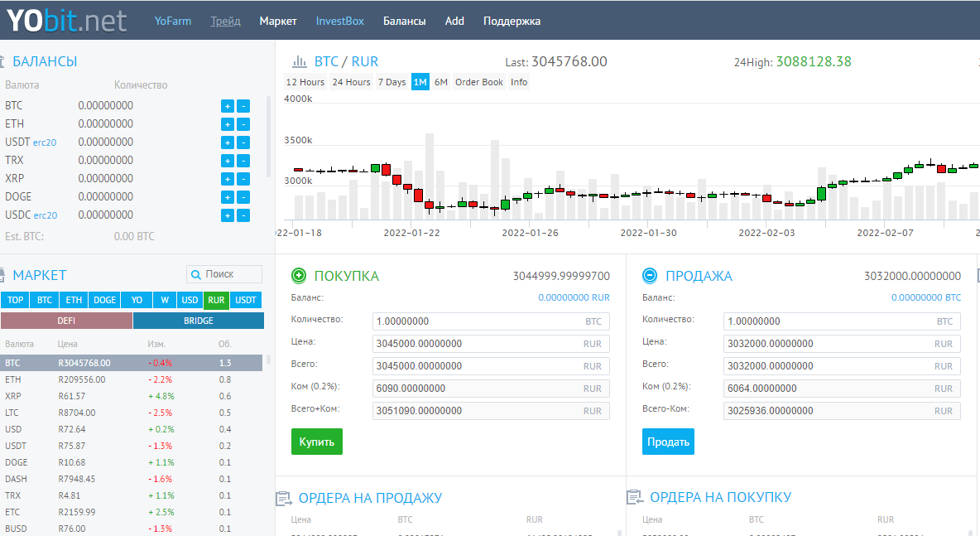Click the magnifier icon in market search

196,274
